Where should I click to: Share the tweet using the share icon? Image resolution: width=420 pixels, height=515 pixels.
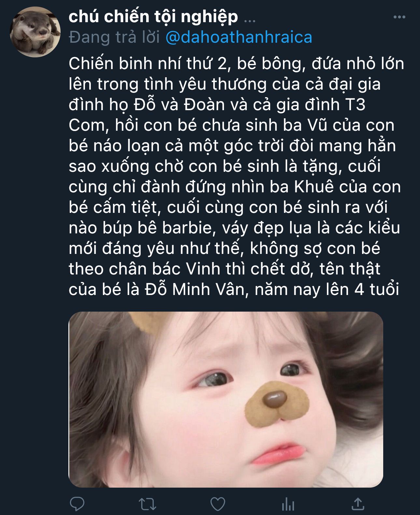coord(358,504)
